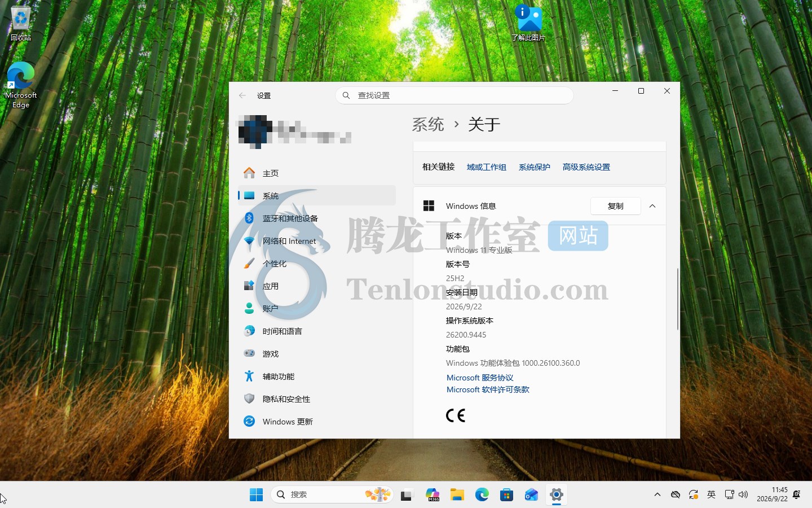Open File Explorer from taskbar
The height and width of the screenshot is (508, 812).
click(457, 495)
